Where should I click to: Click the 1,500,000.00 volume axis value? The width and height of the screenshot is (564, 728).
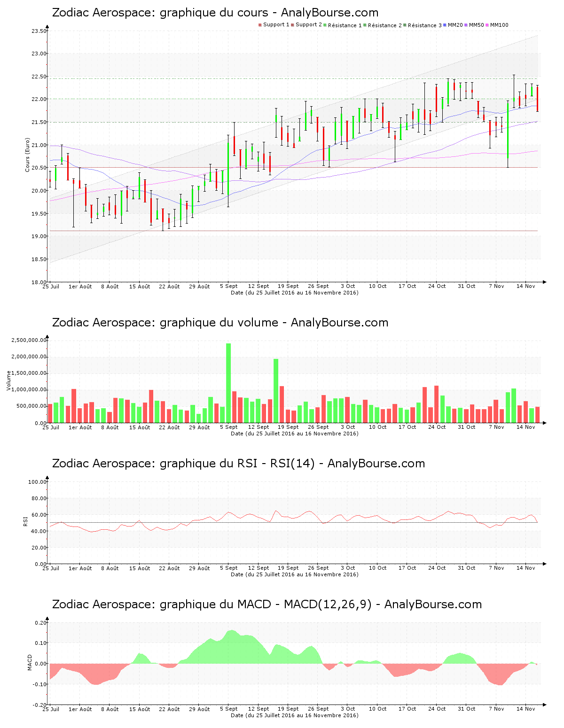click(29, 373)
